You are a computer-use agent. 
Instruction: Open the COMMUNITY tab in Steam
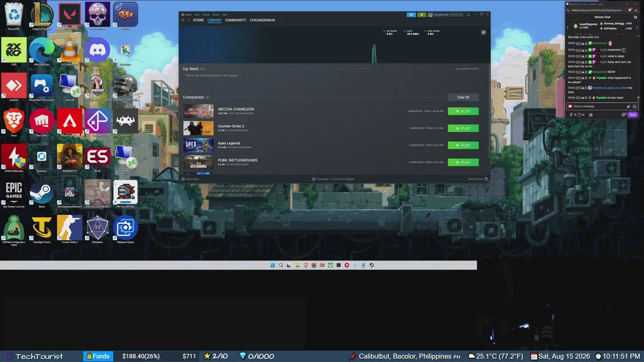coord(235,20)
